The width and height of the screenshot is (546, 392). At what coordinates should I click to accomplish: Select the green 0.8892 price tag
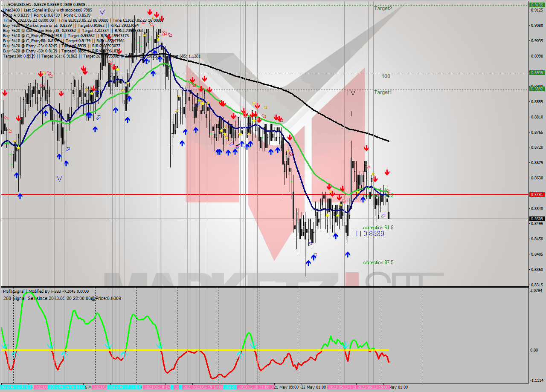click(x=536, y=89)
